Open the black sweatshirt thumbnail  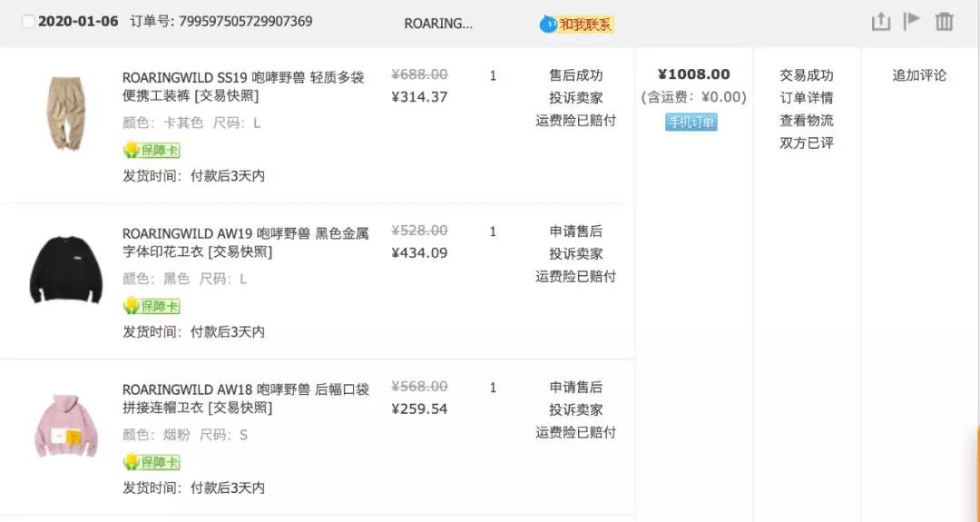tap(65, 270)
